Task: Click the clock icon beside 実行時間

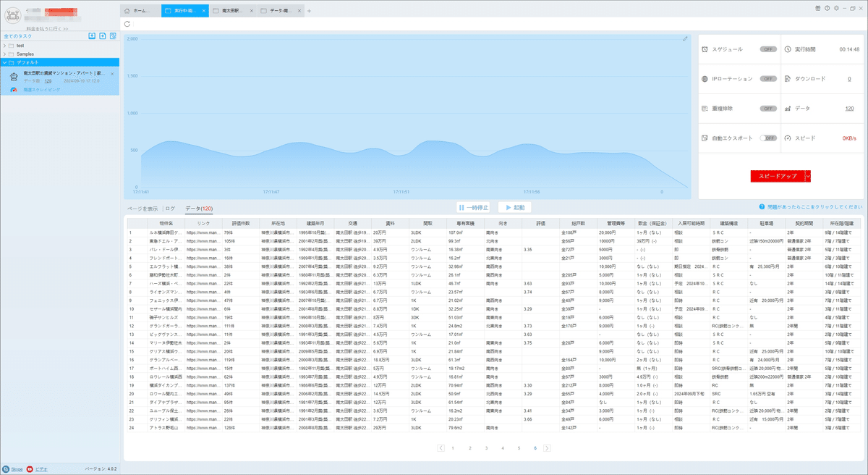Action: pyautogui.click(x=788, y=49)
